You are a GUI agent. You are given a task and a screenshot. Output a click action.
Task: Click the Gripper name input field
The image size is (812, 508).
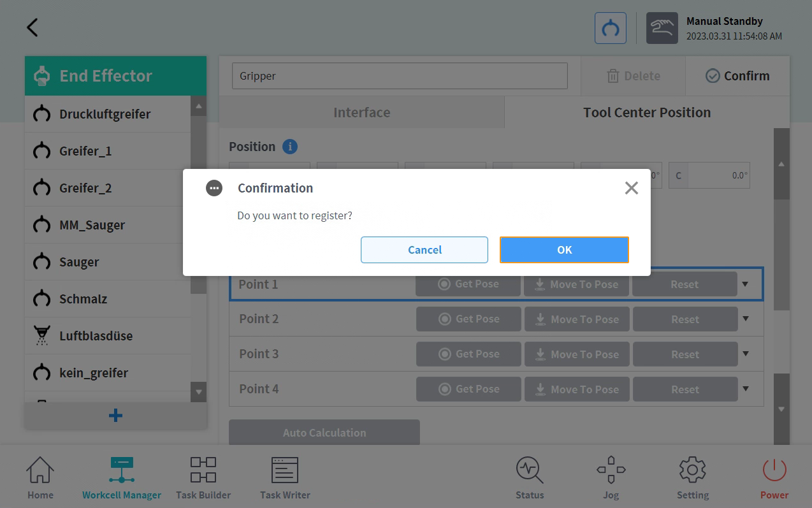point(400,76)
